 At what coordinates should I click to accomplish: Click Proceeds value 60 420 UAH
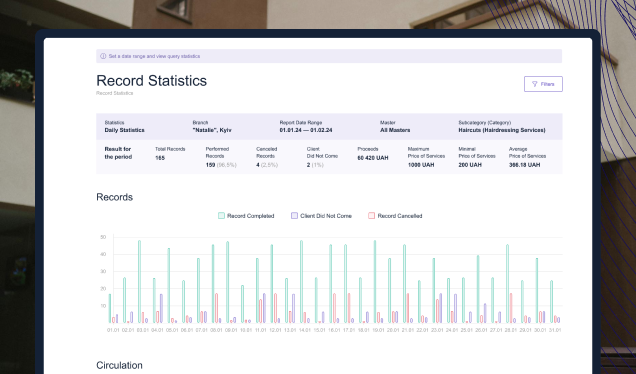[373, 158]
